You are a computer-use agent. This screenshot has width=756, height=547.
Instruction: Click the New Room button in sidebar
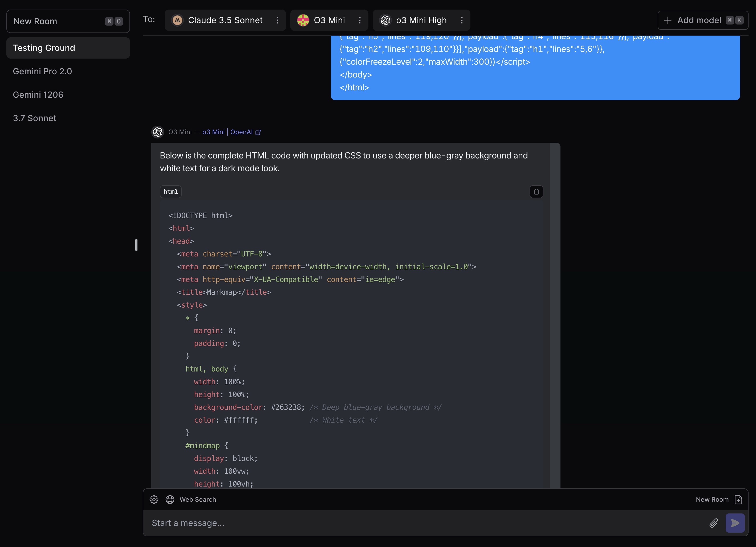click(x=68, y=21)
